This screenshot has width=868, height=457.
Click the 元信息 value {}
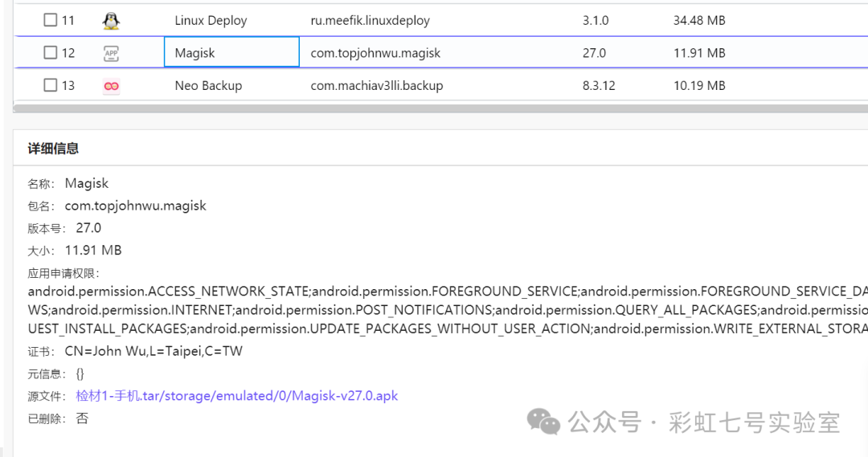point(80,374)
